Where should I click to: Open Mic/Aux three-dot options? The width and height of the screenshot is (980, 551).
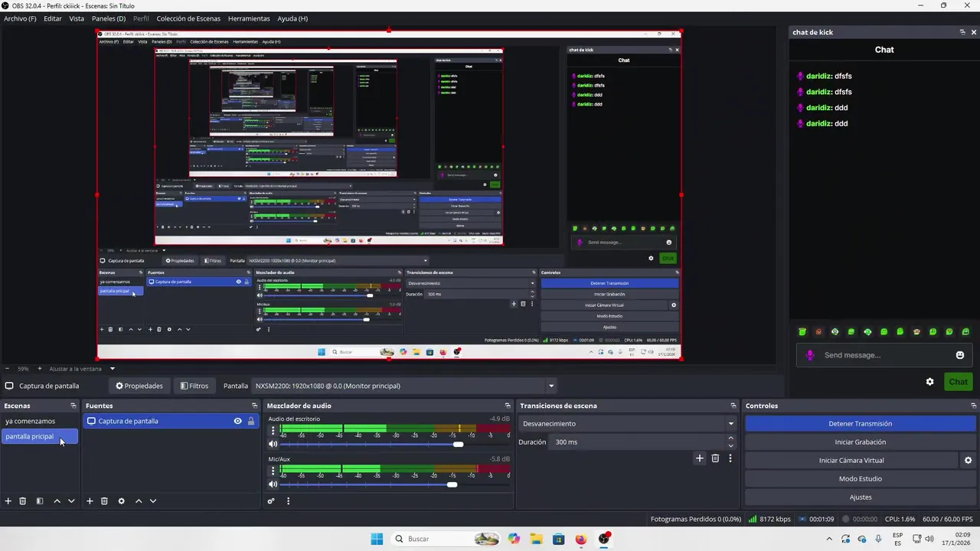pyautogui.click(x=273, y=470)
